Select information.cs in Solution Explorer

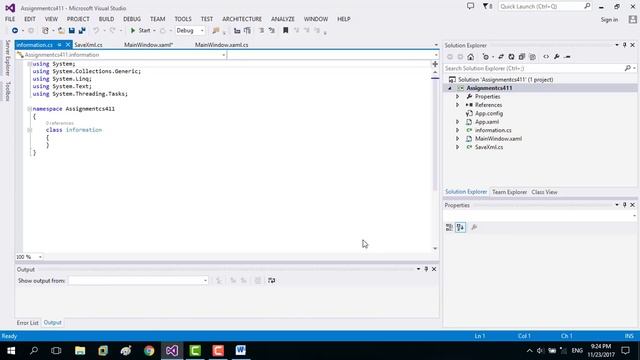point(493,130)
